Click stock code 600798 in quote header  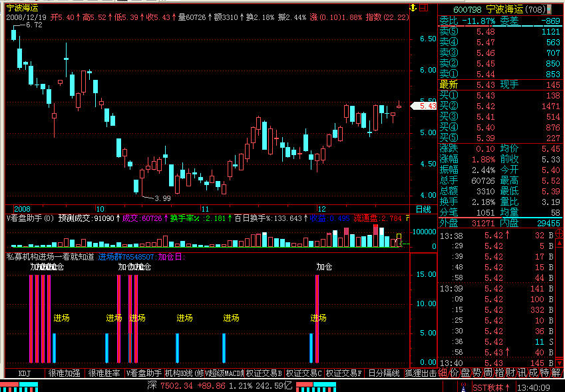[x=467, y=9]
